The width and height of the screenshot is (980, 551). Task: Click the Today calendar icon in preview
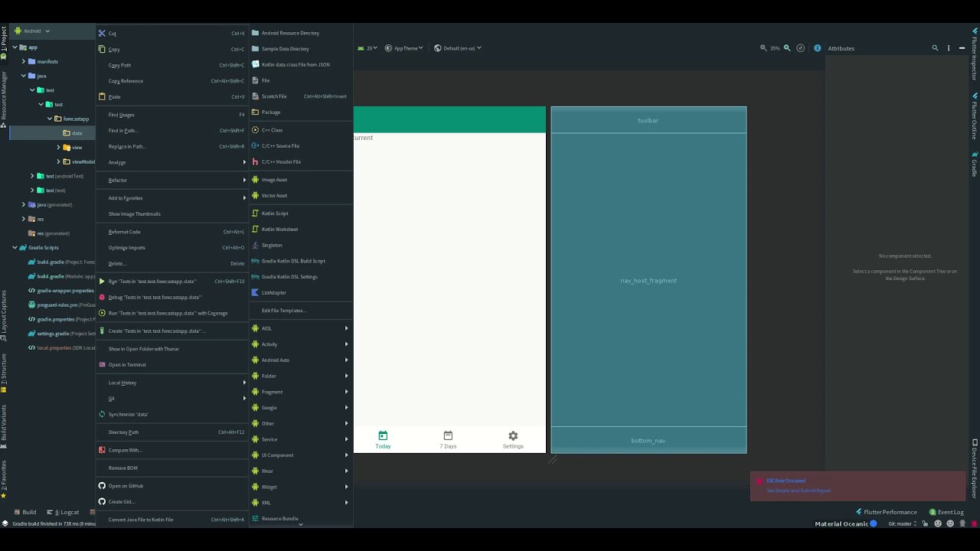pos(383,435)
